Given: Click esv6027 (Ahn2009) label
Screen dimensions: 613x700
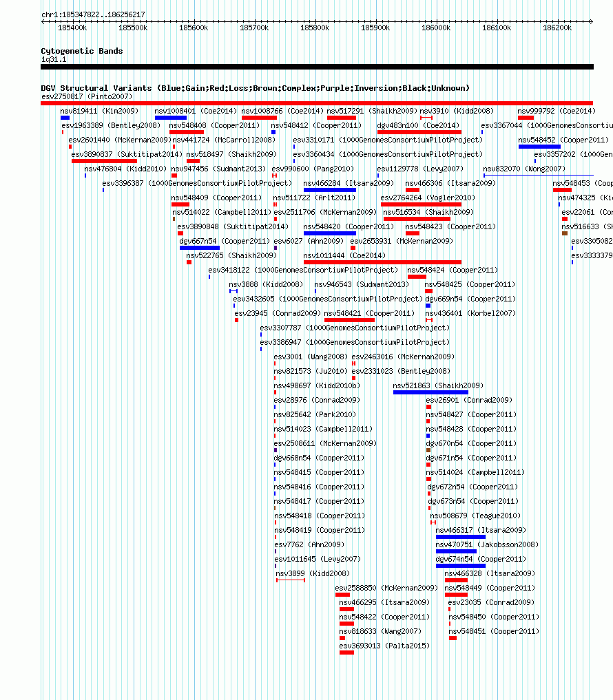Looking at the screenshot, I should (309, 241).
